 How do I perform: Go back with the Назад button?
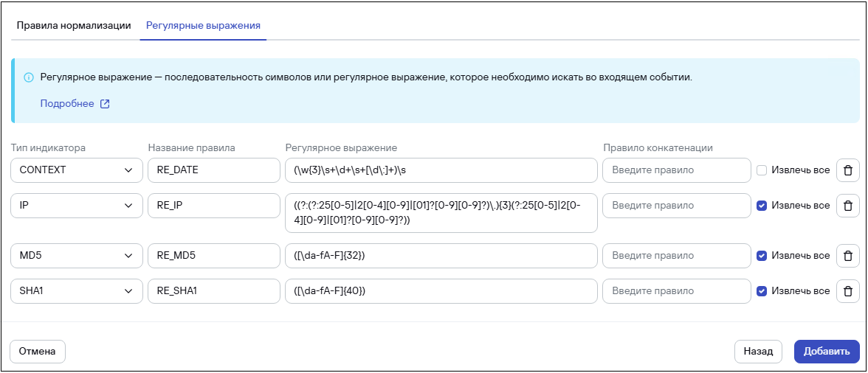pos(758,352)
